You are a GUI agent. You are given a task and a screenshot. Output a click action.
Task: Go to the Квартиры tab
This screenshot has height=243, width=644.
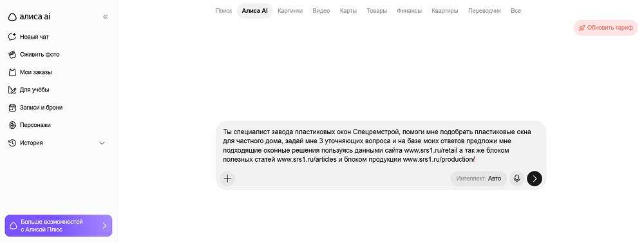pos(445,11)
